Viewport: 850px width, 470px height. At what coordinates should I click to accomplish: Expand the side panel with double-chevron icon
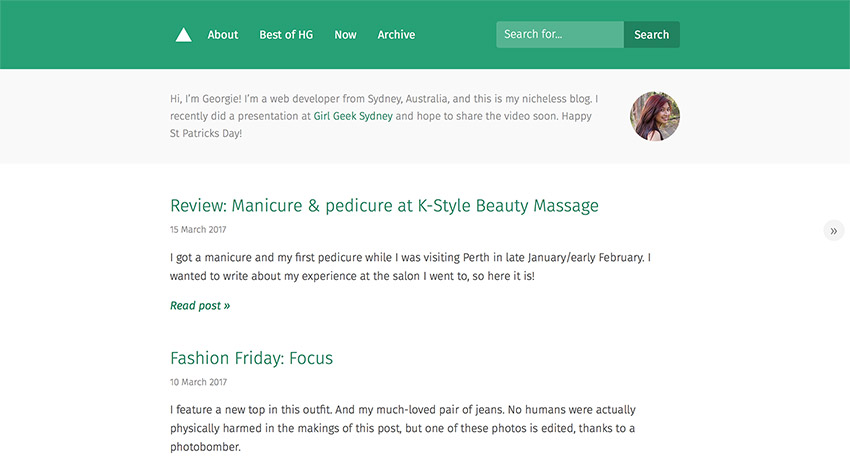point(834,230)
